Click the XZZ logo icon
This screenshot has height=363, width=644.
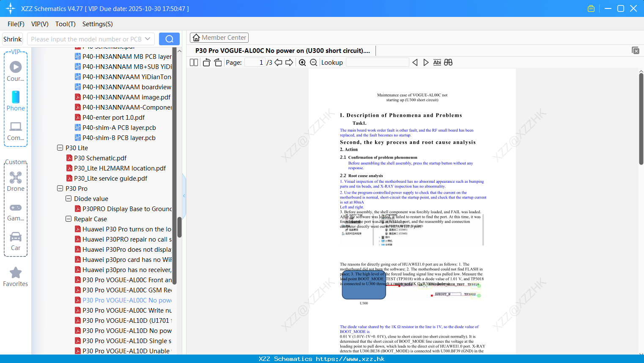[11, 8]
